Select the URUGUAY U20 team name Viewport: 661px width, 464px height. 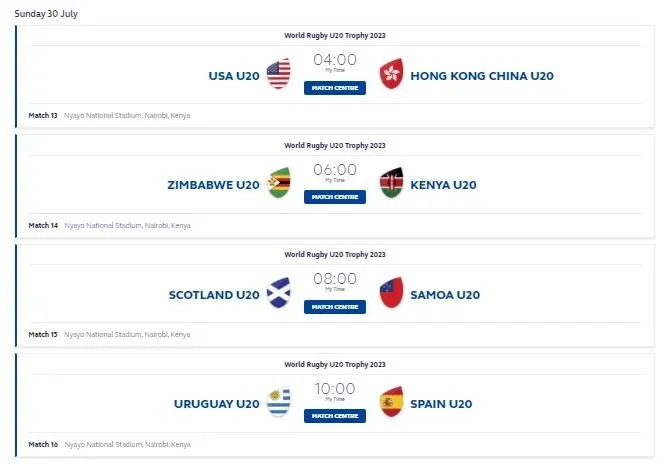216,404
